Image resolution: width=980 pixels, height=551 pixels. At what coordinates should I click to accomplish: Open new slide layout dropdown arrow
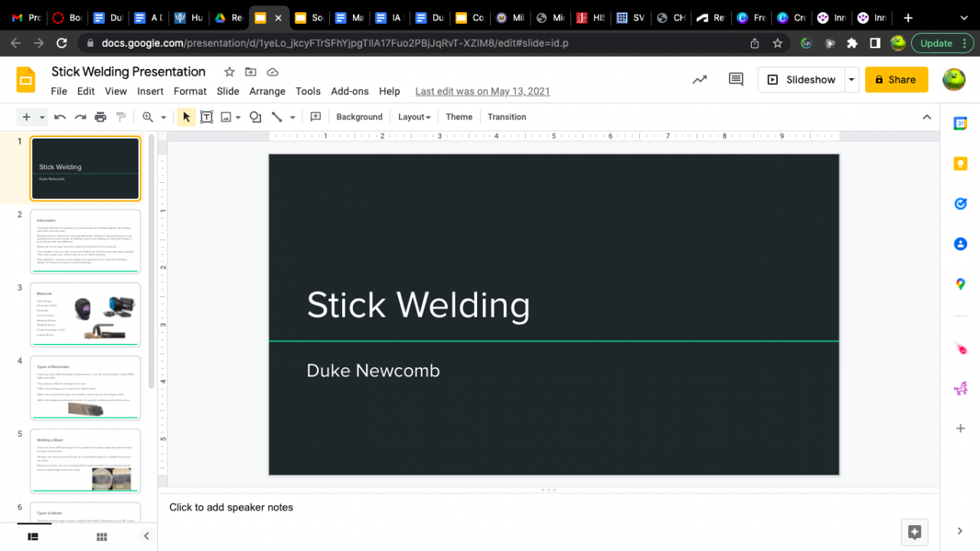(42, 117)
